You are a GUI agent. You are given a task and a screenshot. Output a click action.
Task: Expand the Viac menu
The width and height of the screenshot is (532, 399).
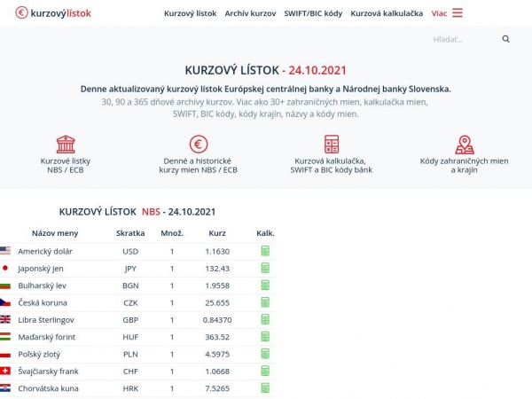[439, 13]
